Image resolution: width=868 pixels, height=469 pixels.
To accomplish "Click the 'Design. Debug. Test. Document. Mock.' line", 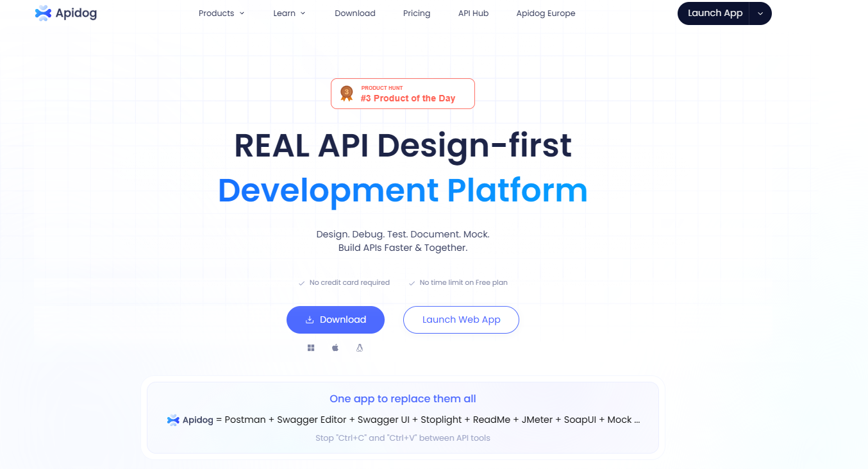I will [403, 234].
